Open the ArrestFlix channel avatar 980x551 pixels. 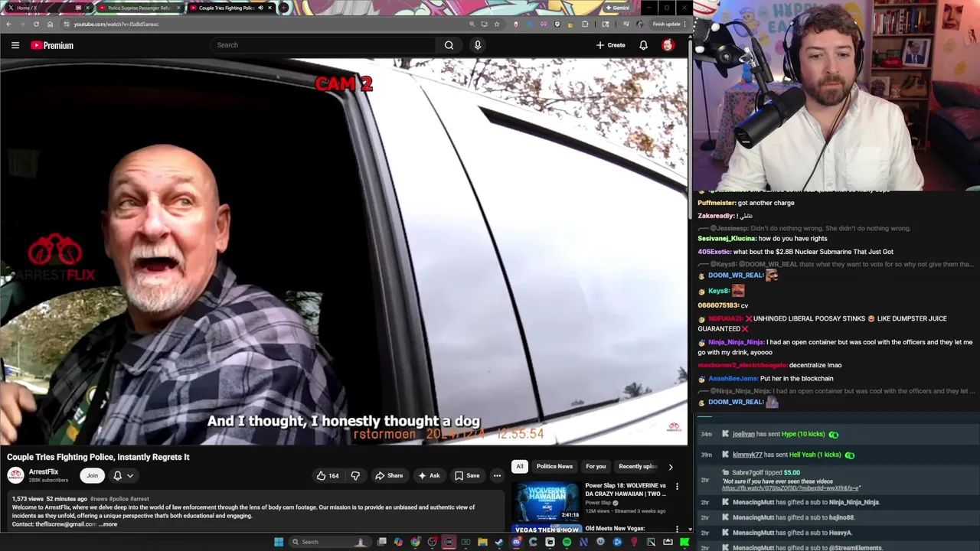click(x=15, y=475)
